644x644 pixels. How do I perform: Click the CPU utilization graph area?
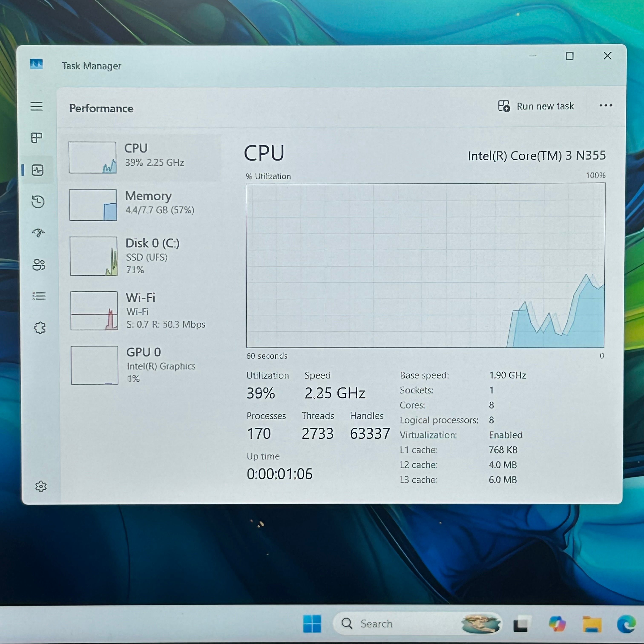click(x=425, y=265)
